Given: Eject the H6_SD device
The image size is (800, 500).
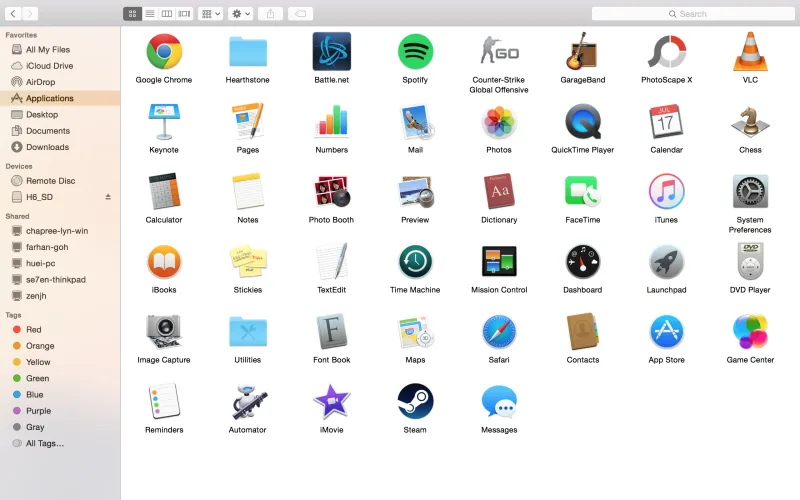Looking at the screenshot, I should pos(108,197).
